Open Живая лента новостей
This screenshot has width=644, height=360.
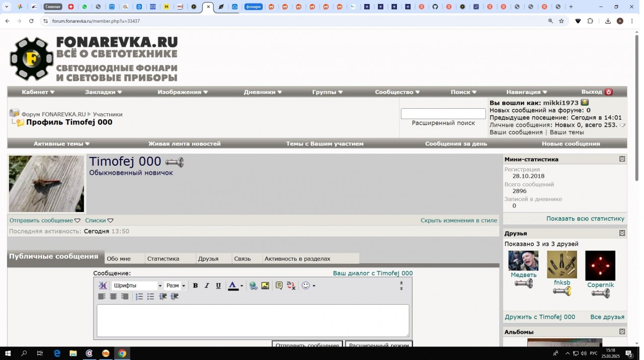(x=184, y=143)
